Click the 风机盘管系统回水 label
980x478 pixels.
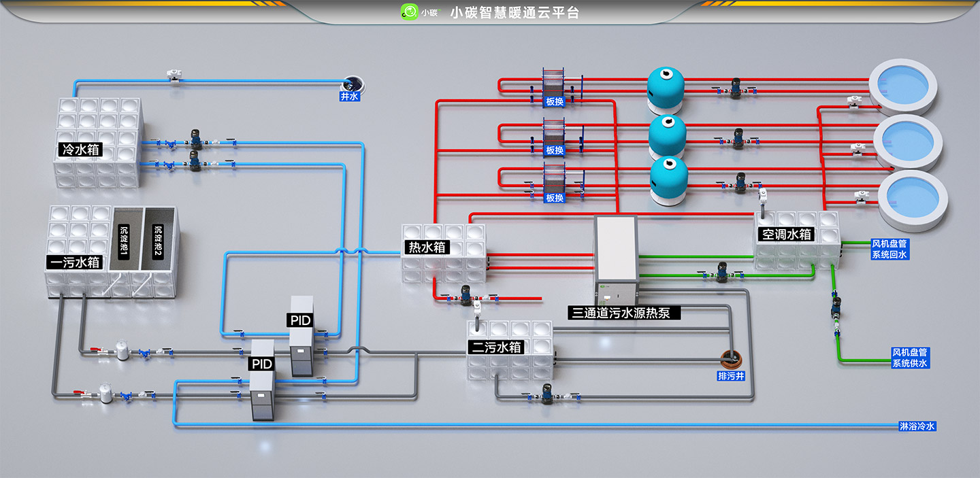889,249
